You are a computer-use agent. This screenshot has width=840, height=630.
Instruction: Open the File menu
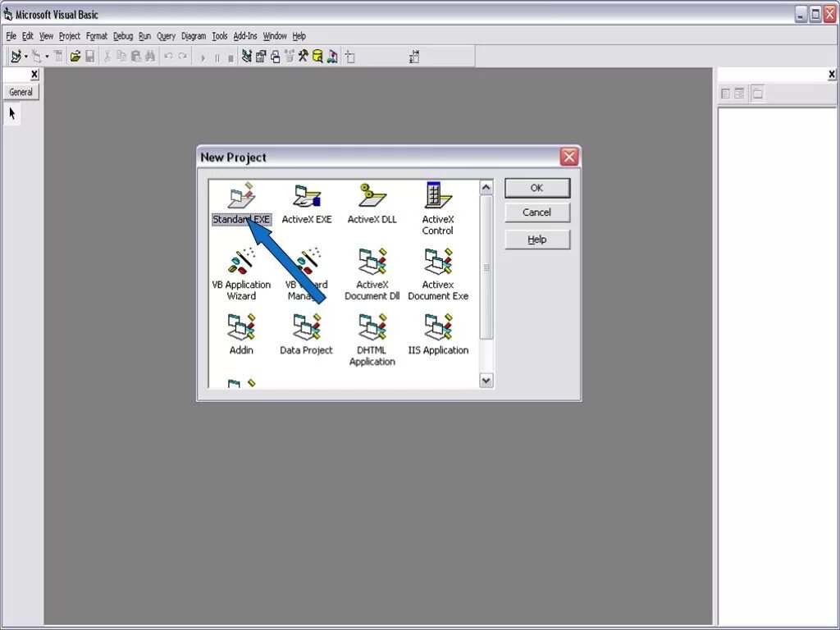(11, 36)
